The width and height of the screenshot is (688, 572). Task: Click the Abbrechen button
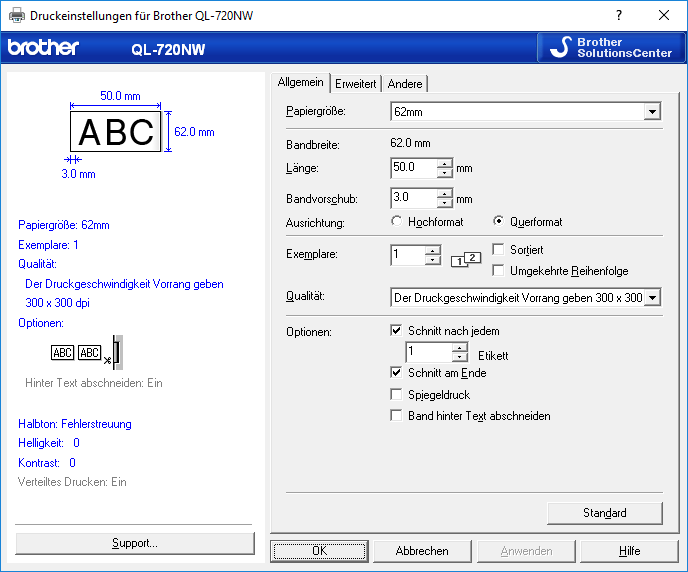coord(422,551)
